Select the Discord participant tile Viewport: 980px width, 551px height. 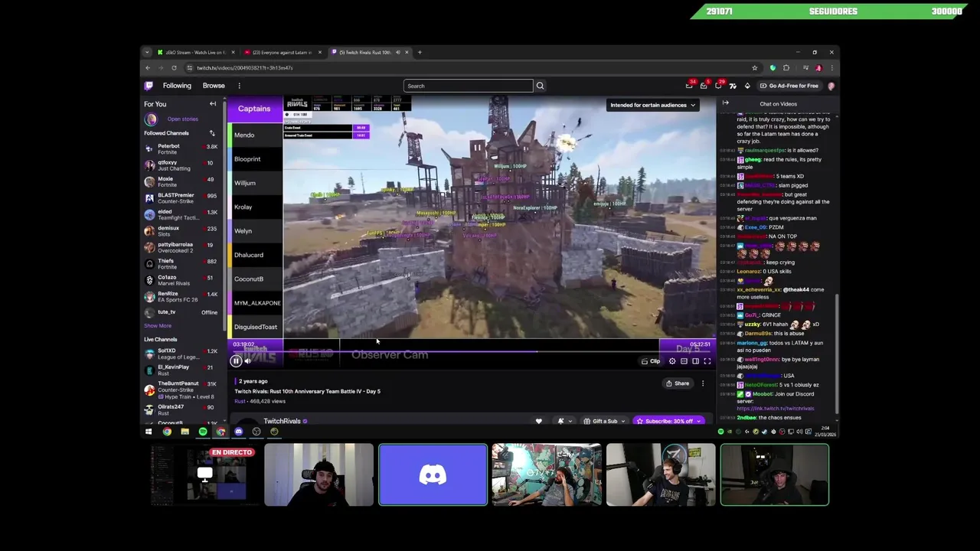[433, 475]
